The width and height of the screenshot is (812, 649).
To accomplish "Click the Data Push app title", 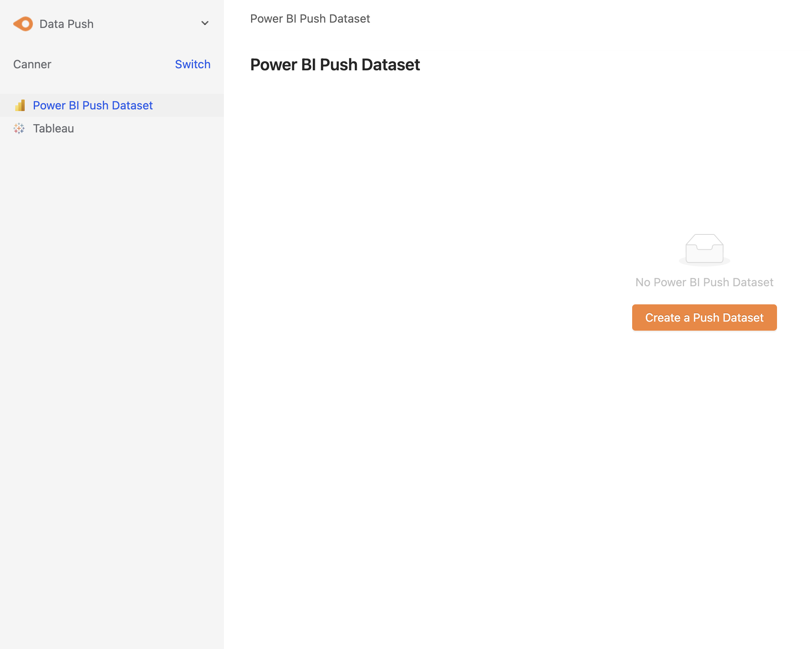I will pos(67,24).
